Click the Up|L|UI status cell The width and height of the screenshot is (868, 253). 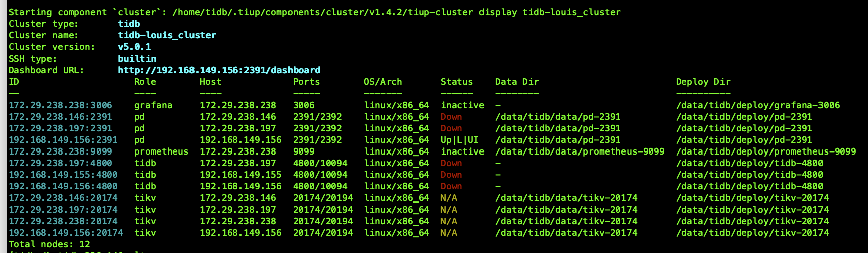click(460, 140)
